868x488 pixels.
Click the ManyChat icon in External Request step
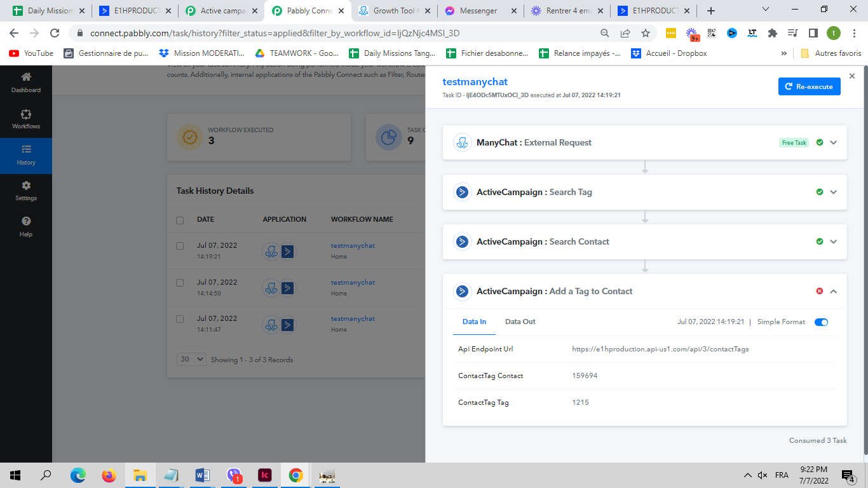click(x=462, y=142)
